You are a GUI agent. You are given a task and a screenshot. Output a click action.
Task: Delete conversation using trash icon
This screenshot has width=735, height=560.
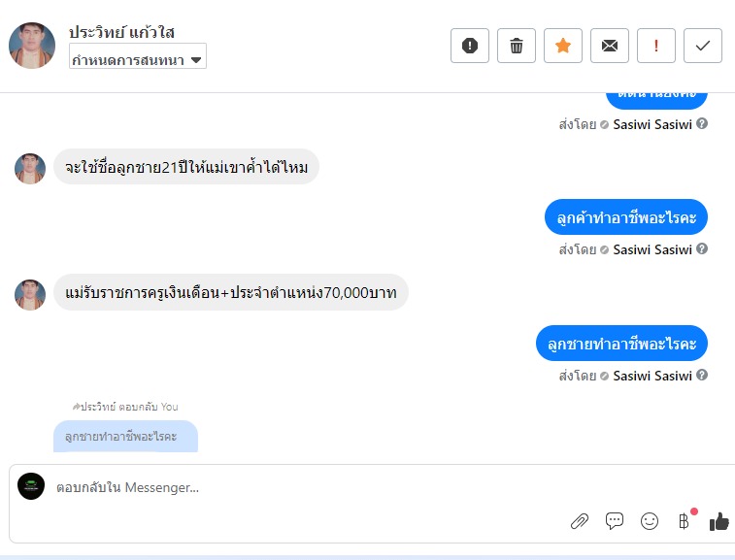click(x=517, y=46)
